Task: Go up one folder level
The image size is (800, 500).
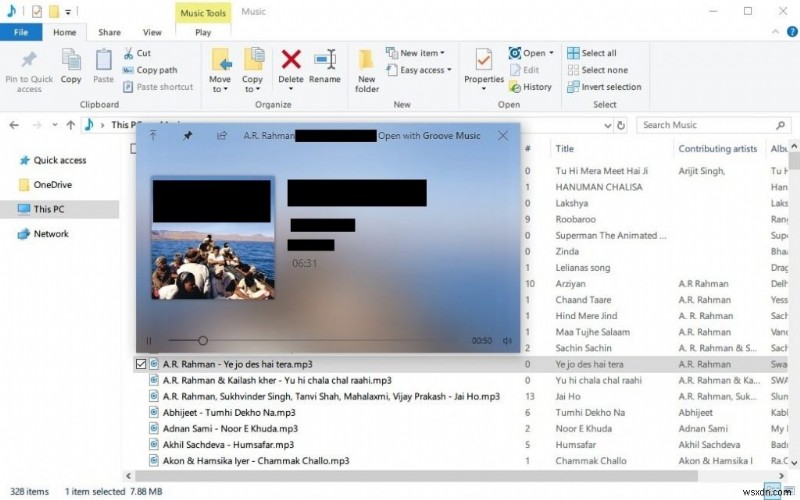Action: [x=70, y=125]
